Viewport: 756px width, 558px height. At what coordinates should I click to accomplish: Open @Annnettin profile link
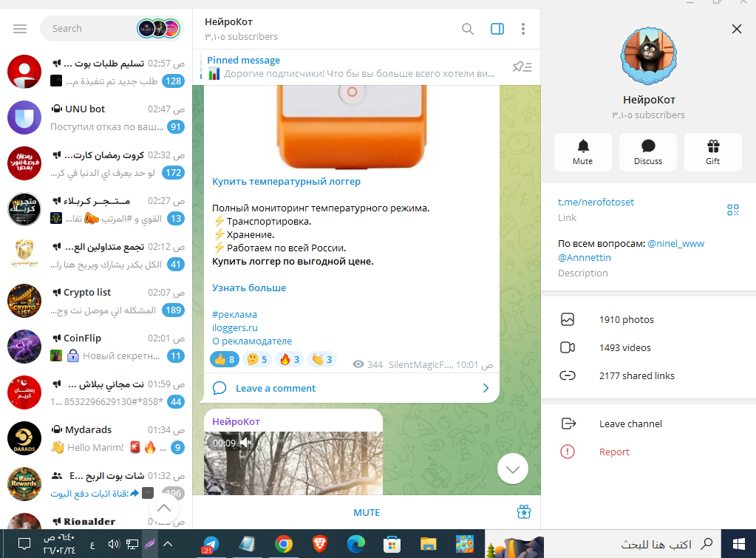584,257
